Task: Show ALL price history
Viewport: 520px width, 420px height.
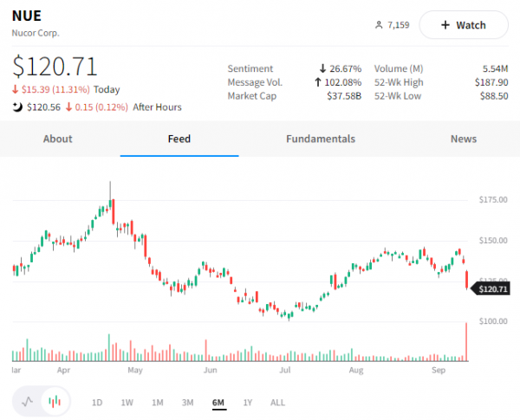Action: tap(277, 403)
